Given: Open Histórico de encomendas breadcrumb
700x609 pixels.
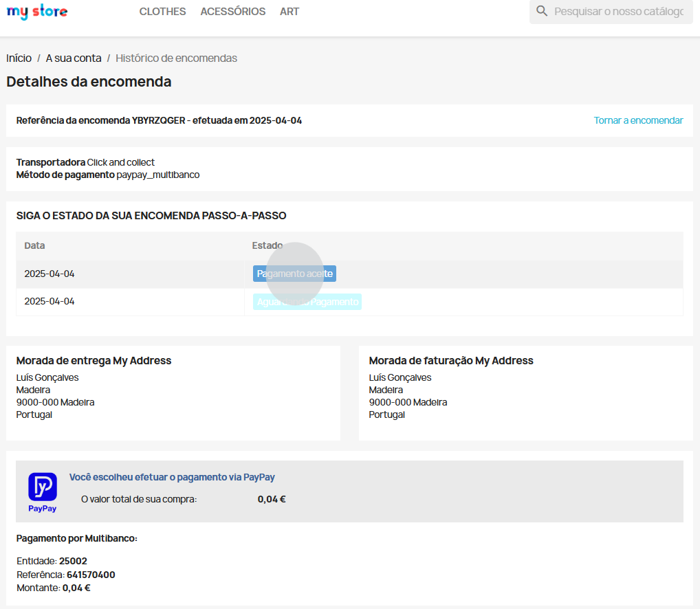Looking at the screenshot, I should (176, 58).
